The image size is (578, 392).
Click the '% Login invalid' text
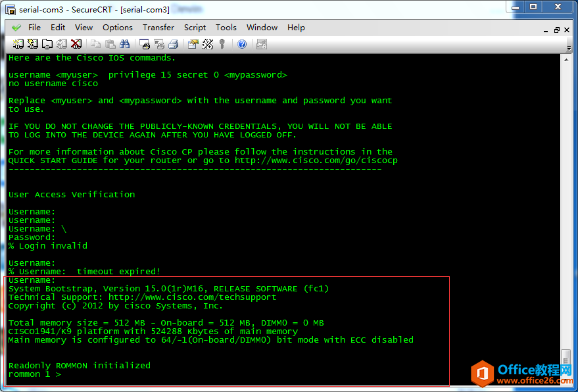[x=48, y=246]
